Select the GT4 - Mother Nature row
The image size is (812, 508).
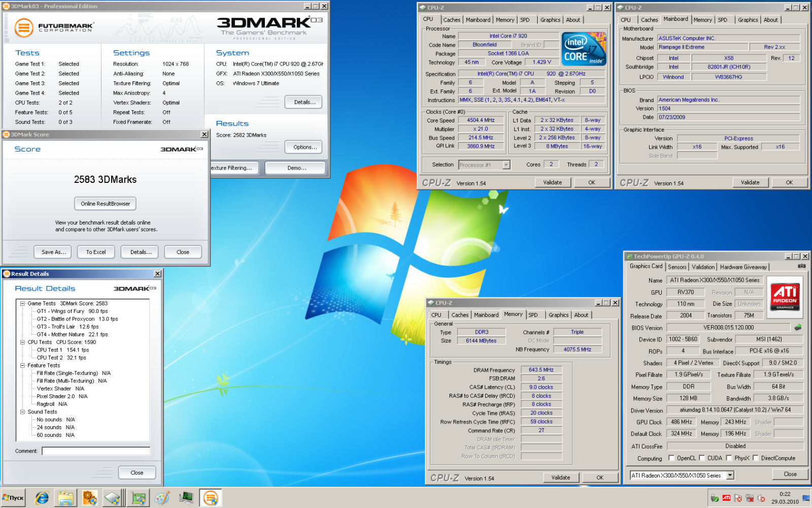click(x=72, y=334)
